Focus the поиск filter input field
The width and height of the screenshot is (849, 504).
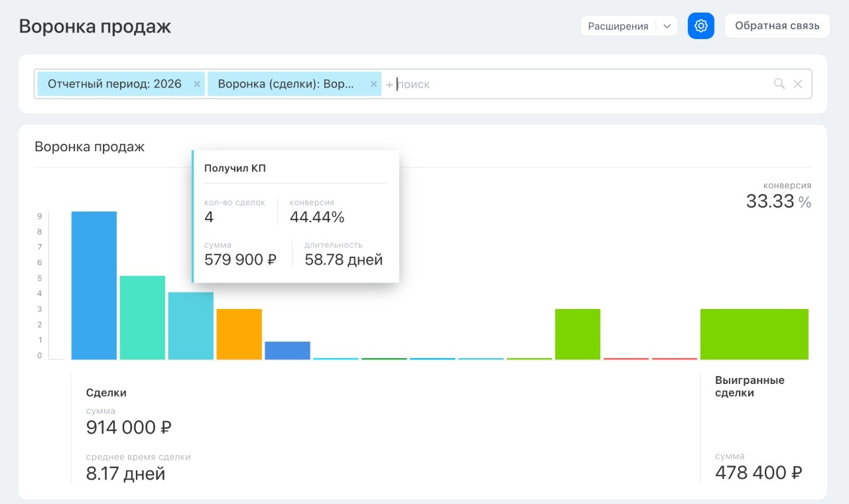point(577,84)
